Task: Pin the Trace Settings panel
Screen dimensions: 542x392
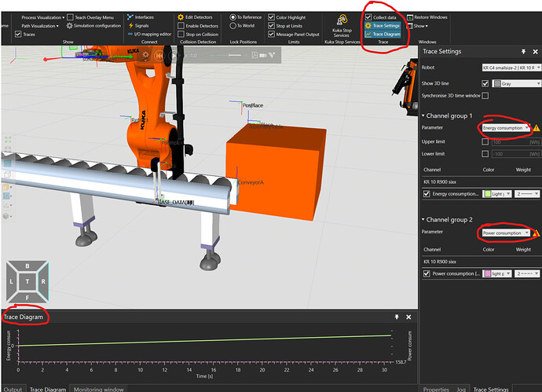Action: click(x=523, y=52)
